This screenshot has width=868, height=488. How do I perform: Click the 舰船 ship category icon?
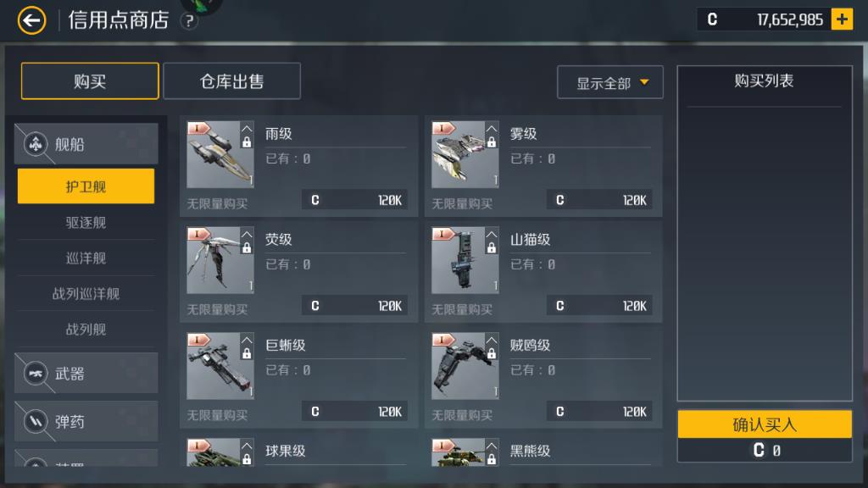(36, 144)
